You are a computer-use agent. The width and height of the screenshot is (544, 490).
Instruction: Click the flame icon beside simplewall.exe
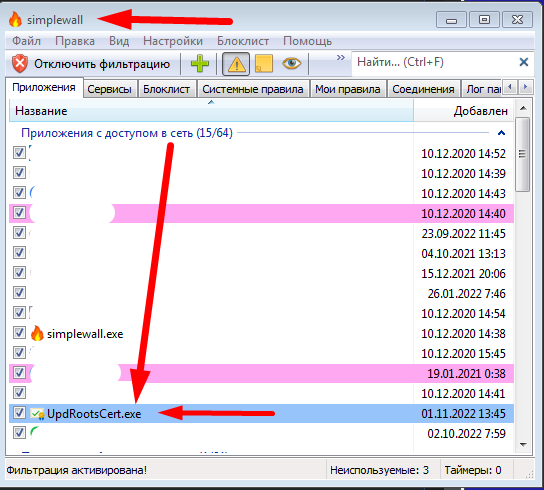coord(37,333)
